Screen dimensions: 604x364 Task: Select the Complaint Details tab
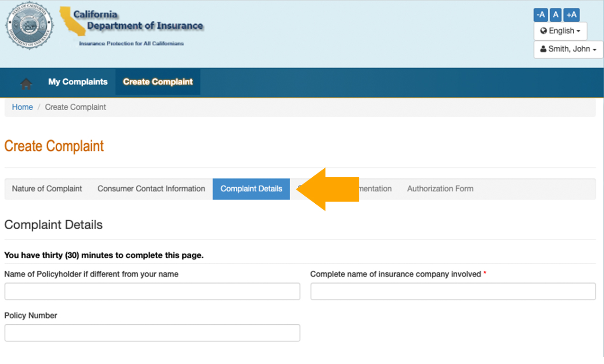[x=251, y=189]
